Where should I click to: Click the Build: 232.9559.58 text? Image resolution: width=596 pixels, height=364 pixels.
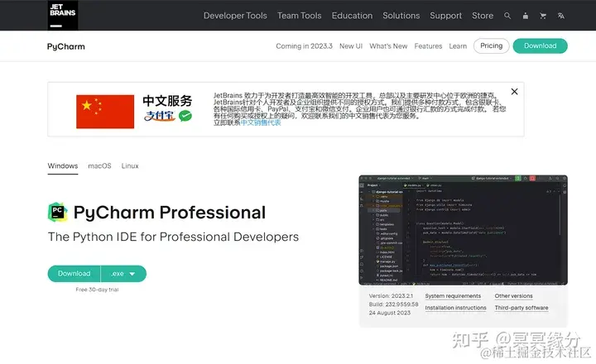coord(393,304)
